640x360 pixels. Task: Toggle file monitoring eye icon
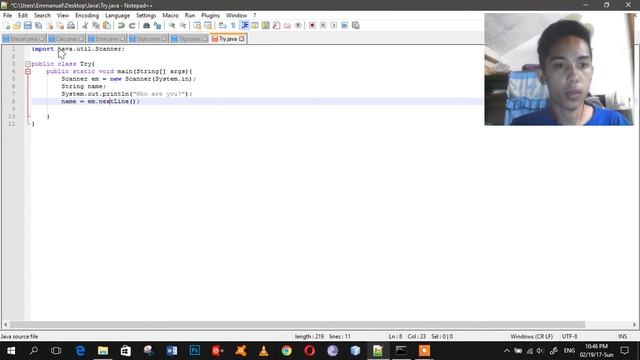pyautogui.click(x=298, y=25)
